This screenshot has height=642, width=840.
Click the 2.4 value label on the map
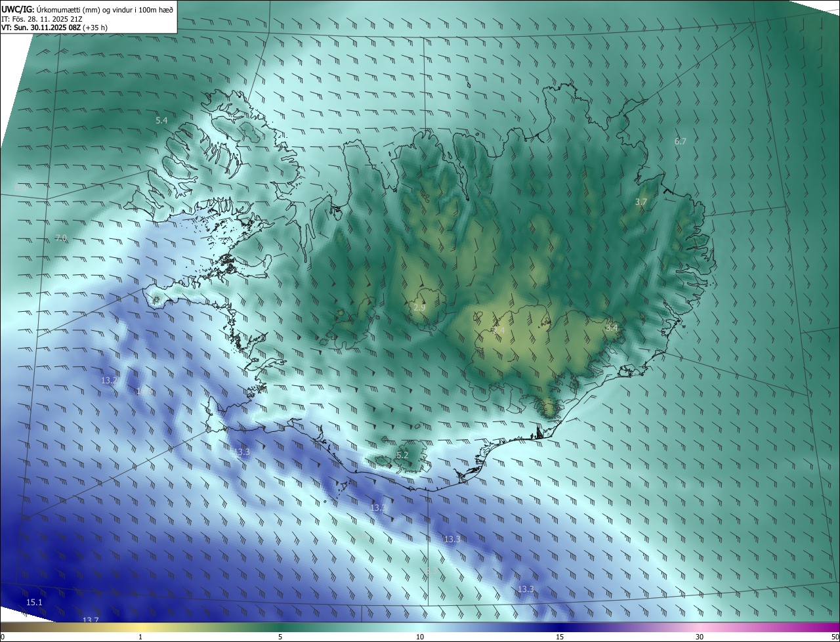pos(499,330)
